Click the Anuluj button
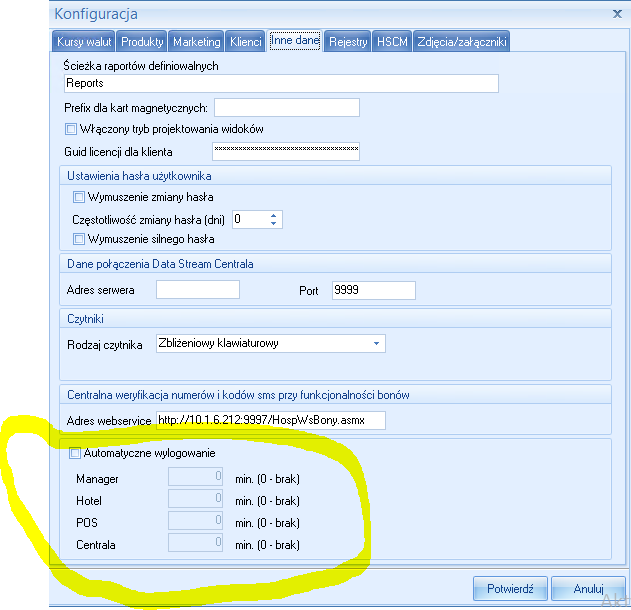This screenshot has width=631, height=610. tap(588, 589)
